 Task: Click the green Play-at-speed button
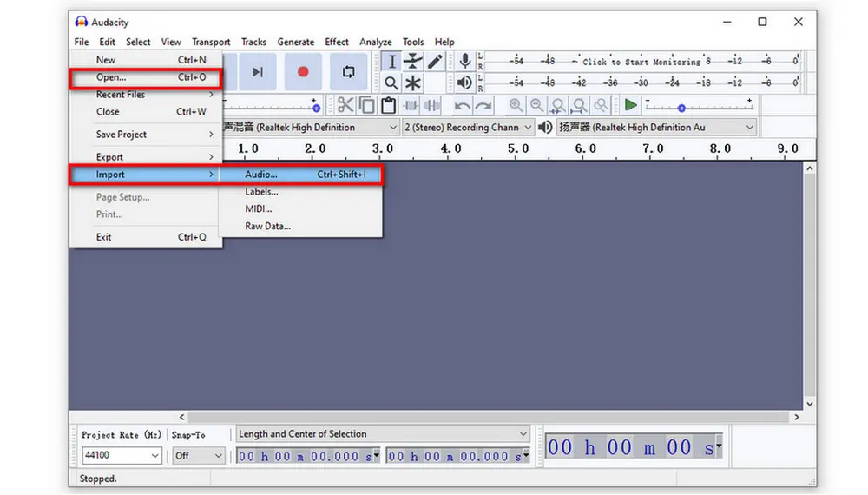tap(630, 105)
